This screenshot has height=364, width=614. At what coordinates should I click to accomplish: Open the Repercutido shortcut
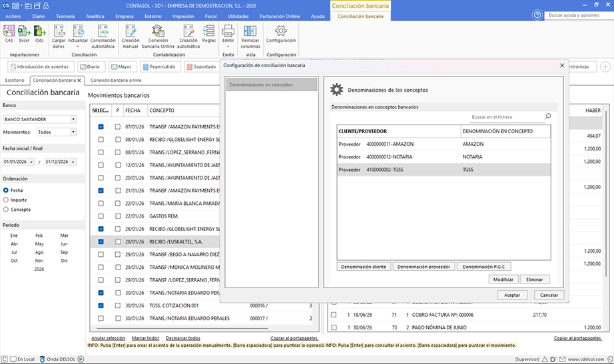[x=159, y=67]
